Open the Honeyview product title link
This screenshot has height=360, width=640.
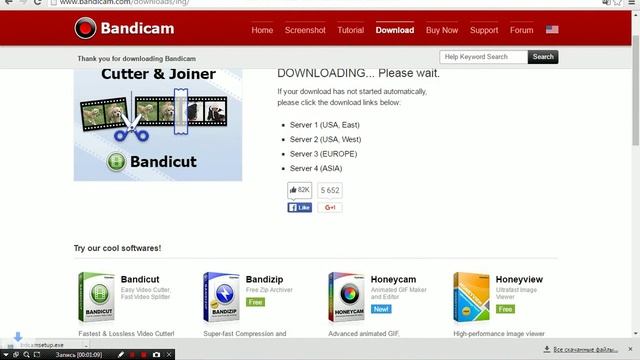pyautogui.click(x=519, y=279)
